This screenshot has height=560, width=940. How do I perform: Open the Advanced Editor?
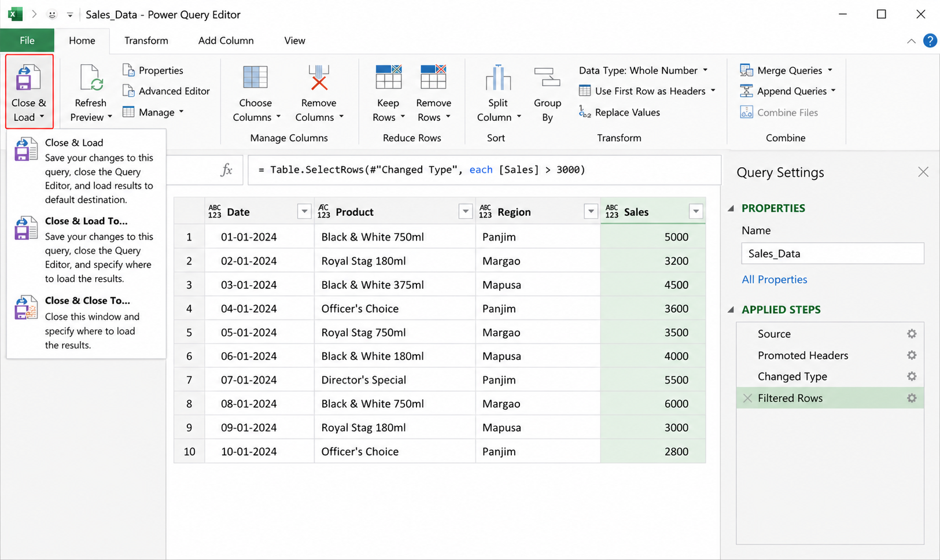pyautogui.click(x=167, y=91)
